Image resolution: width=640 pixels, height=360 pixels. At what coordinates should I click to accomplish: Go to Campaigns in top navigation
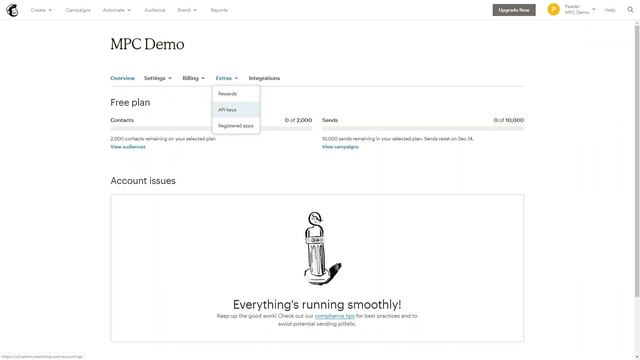[x=78, y=10]
